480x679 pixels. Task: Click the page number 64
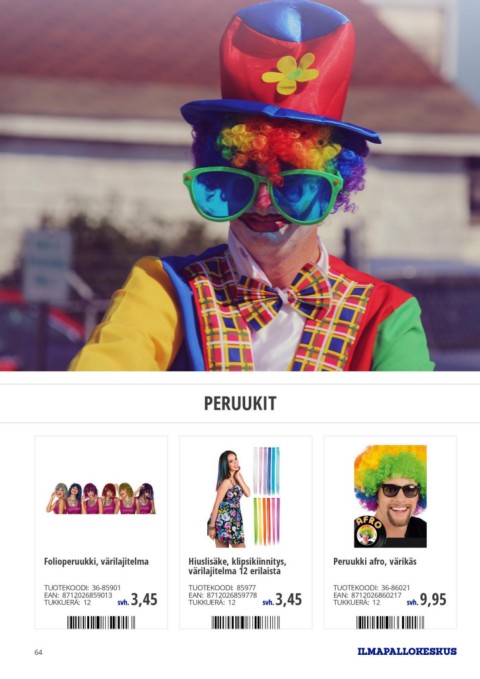click(38, 652)
